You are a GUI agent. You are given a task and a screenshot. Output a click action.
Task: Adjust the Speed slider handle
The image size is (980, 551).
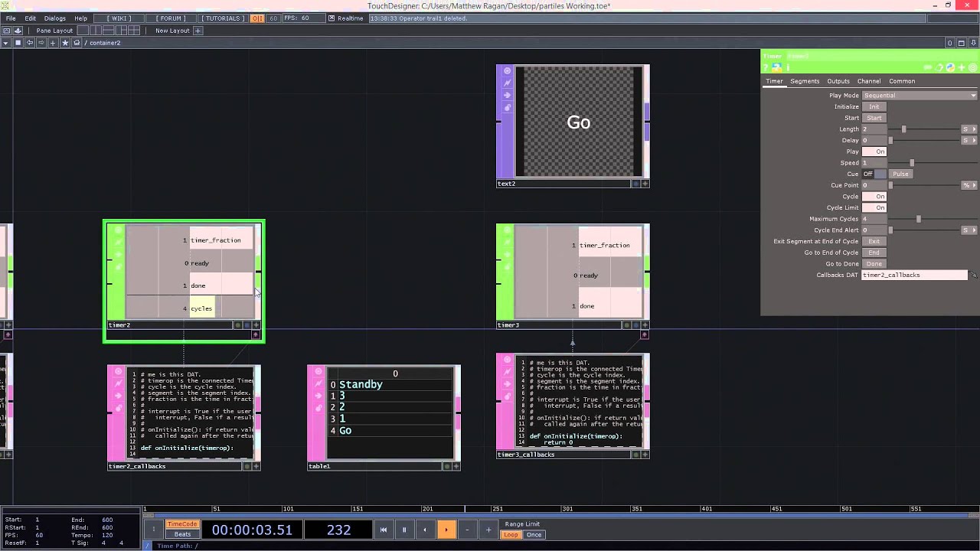point(912,163)
